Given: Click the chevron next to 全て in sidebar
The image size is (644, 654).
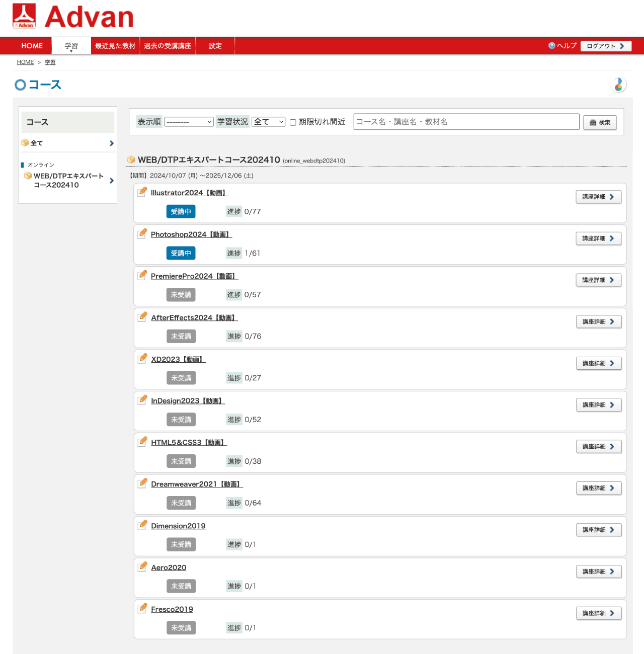Looking at the screenshot, I should 112,143.
